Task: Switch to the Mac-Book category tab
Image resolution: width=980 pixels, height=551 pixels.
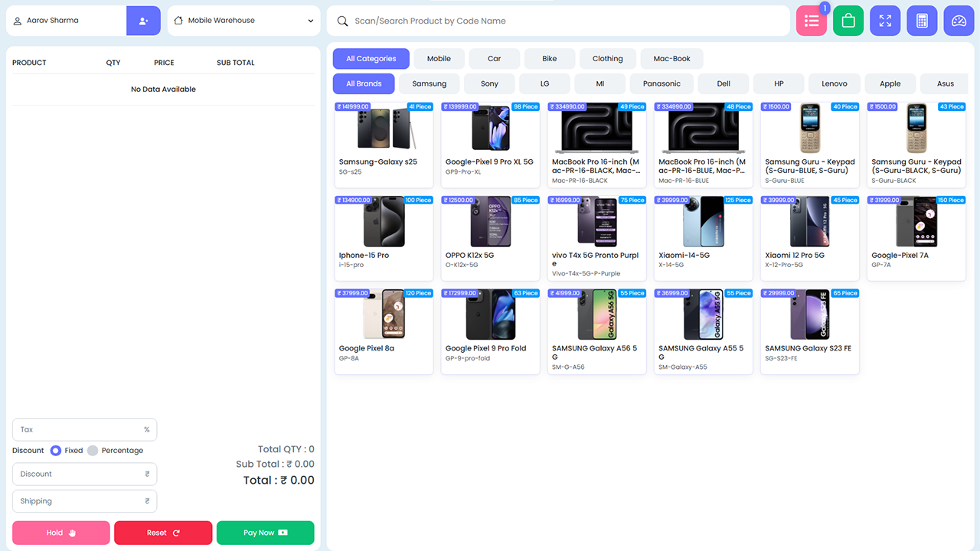Action: pyautogui.click(x=671, y=58)
